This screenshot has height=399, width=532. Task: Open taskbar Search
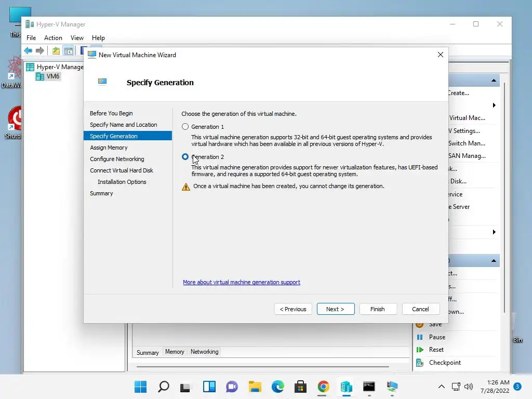click(x=164, y=387)
